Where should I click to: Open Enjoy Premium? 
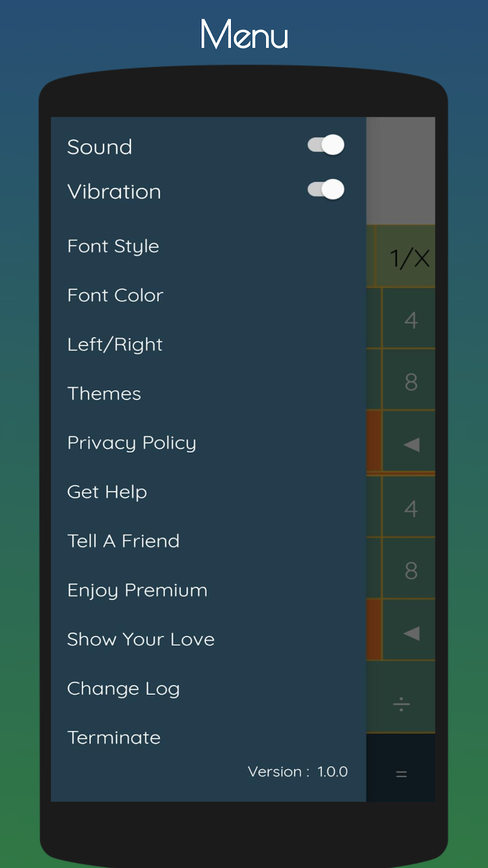tap(137, 590)
